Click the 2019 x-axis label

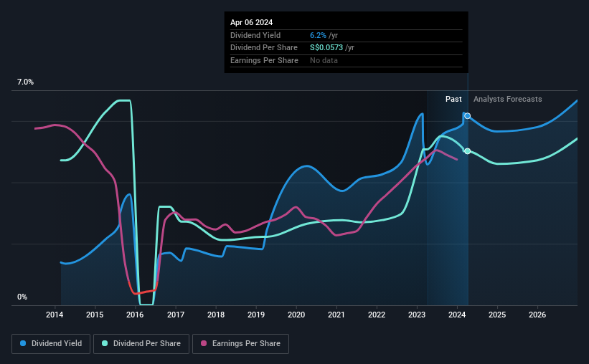coord(256,315)
